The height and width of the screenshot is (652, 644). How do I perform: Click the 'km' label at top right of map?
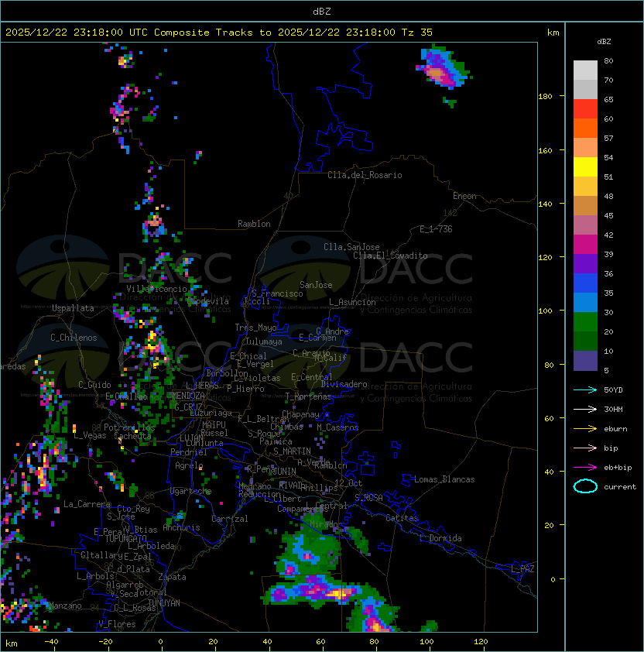coord(553,33)
